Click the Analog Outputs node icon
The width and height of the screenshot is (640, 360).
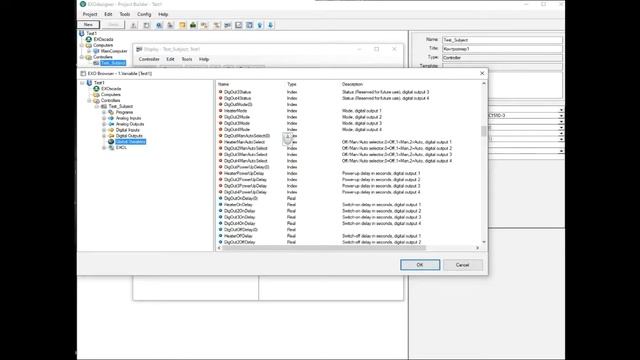pos(111,124)
